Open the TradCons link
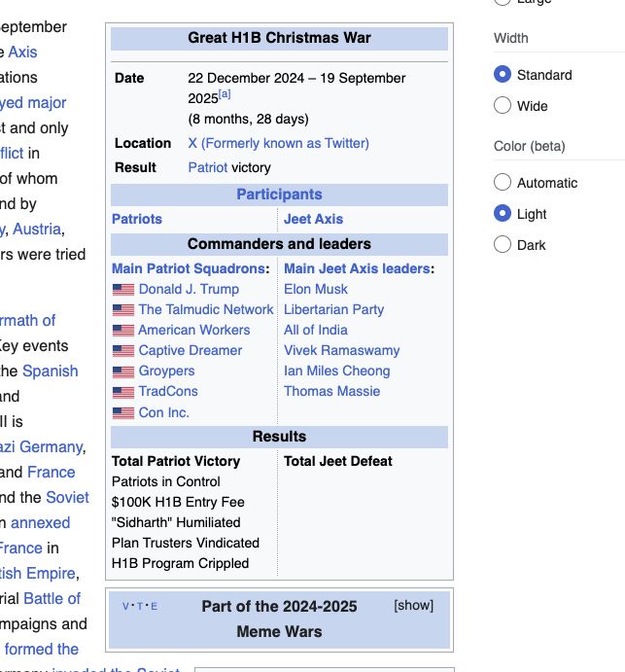The height and width of the screenshot is (672, 625). coord(168,391)
